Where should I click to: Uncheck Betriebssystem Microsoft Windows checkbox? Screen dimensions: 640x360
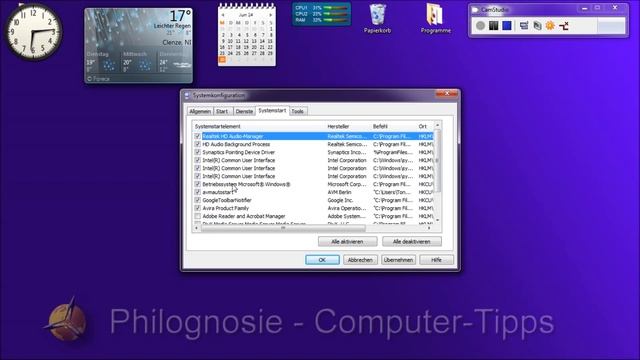coord(198,184)
